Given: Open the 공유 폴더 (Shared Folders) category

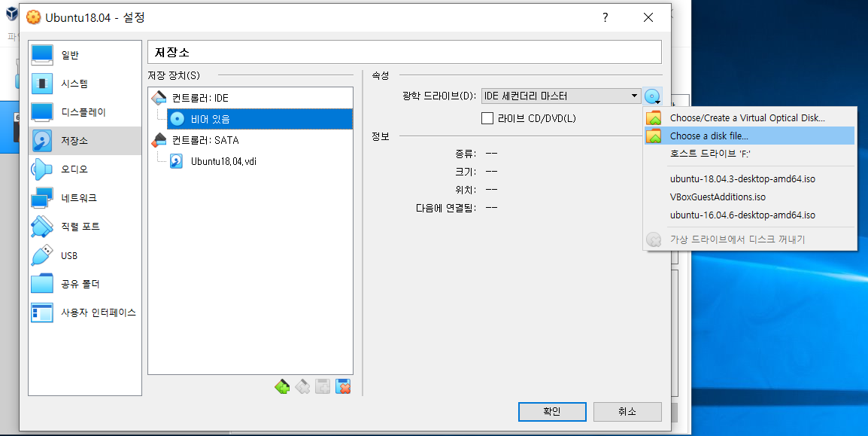Looking at the screenshot, I should [85, 284].
